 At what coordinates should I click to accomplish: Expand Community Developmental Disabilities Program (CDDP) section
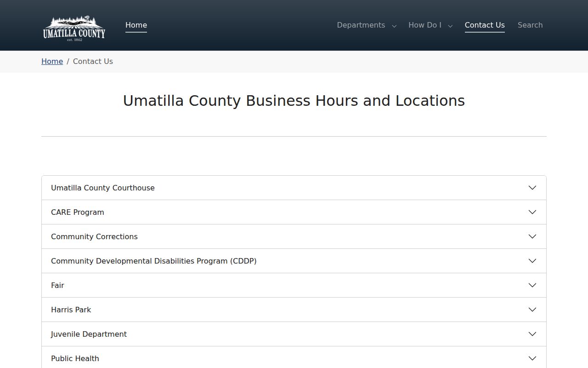(x=294, y=261)
